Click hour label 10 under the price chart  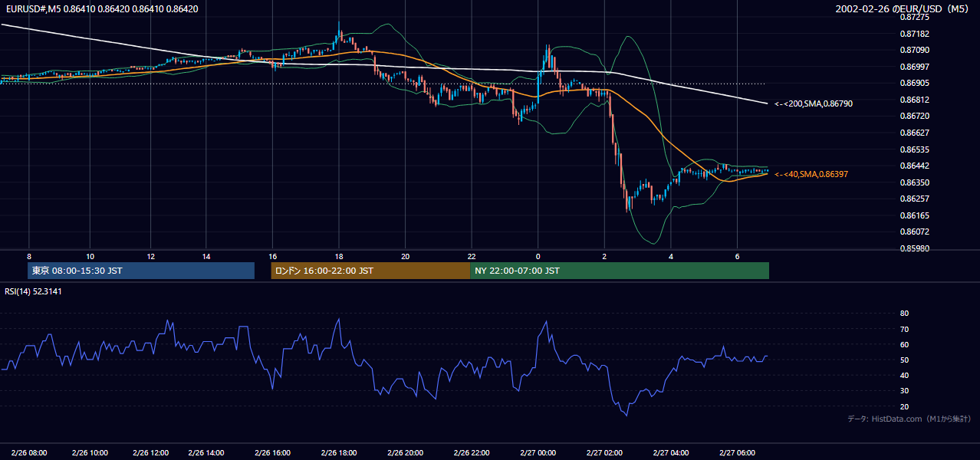pyautogui.click(x=90, y=256)
